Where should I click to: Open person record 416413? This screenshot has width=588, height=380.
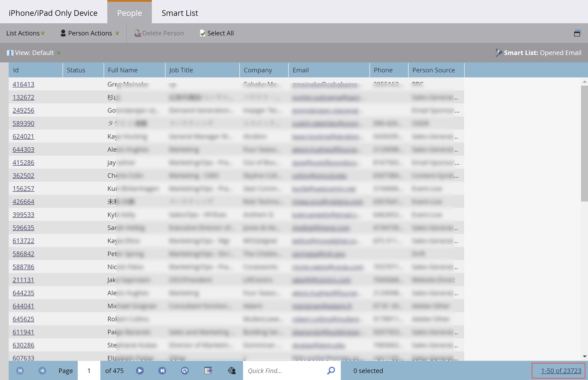point(23,84)
